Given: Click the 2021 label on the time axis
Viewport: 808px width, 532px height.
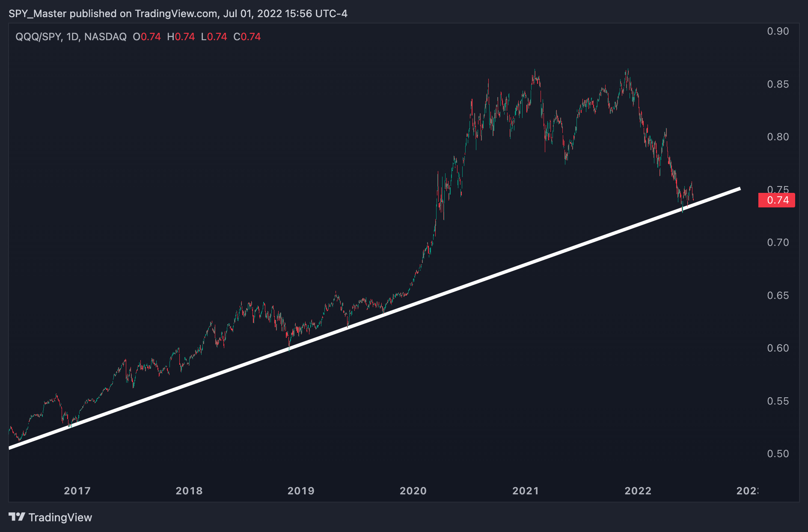Looking at the screenshot, I should click(526, 491).
